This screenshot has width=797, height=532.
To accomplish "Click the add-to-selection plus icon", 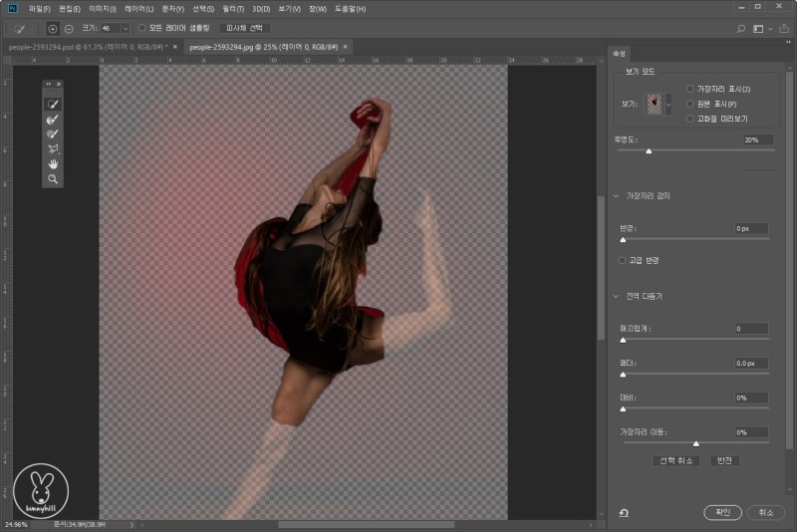I will [x=53, y=29].
